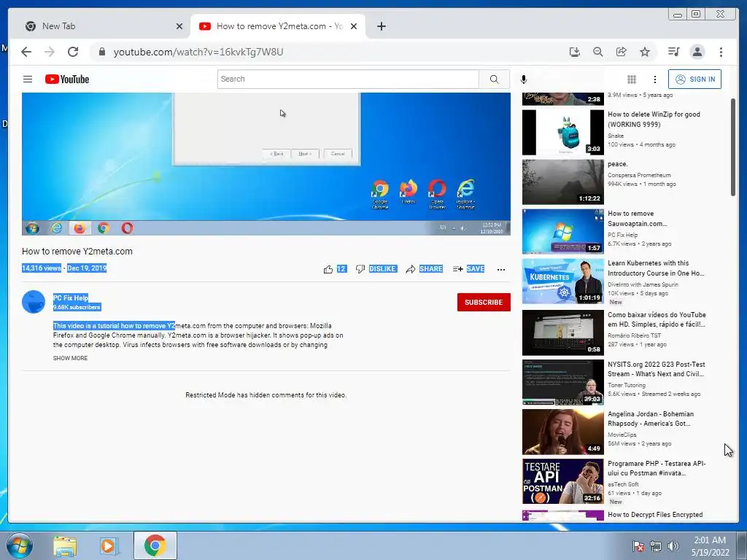Open PC Fix Help channel name link
Image resolution: width=747 pixels, height=560 pixels.
click(71, 297)
